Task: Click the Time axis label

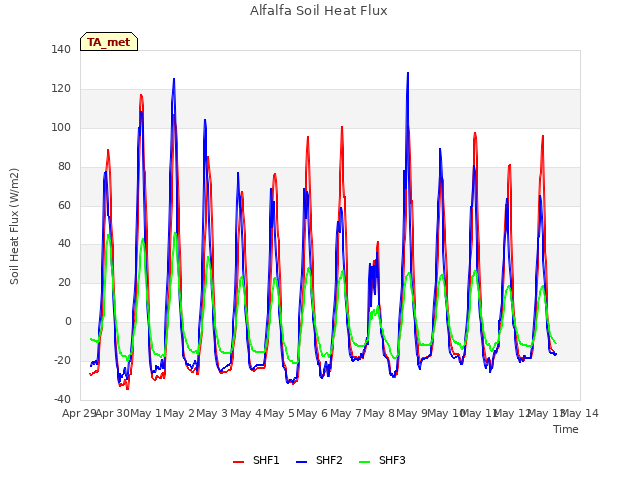Action: click(x=566, y=429)
